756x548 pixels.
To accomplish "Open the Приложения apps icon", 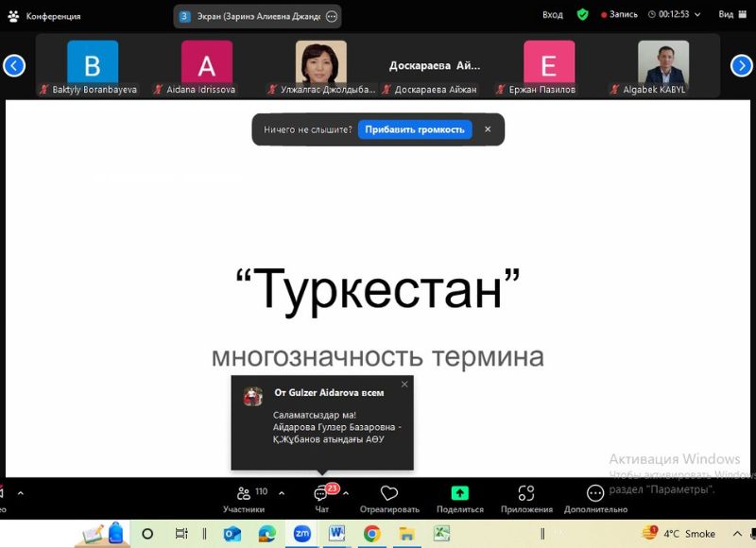I will (526, 498).
